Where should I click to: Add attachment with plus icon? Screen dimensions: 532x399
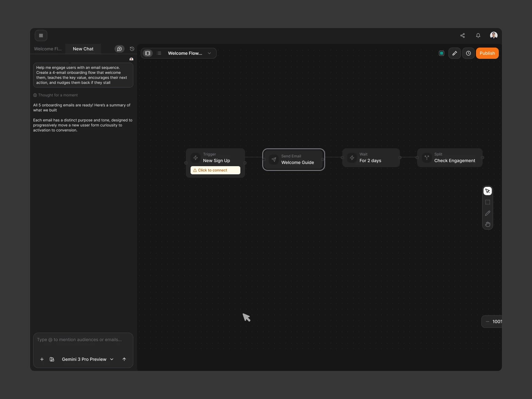tap(42, 359)
